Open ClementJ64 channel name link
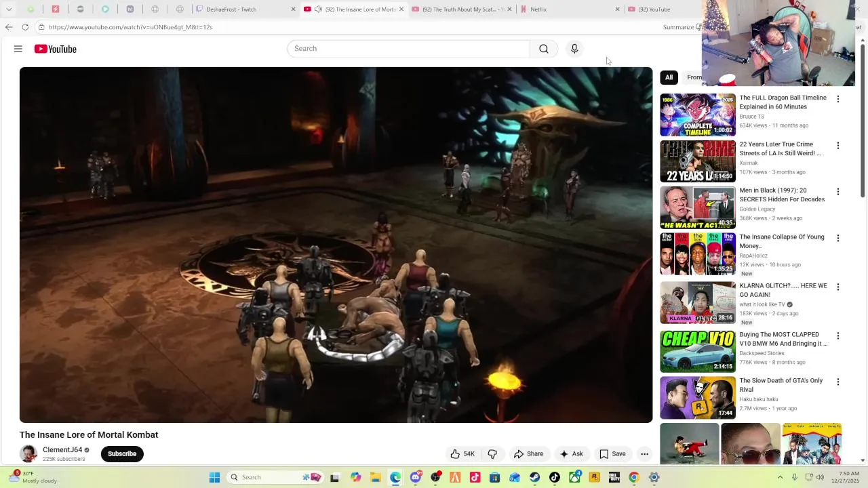The height and width of the screenshot is (488, 868). 62,450
